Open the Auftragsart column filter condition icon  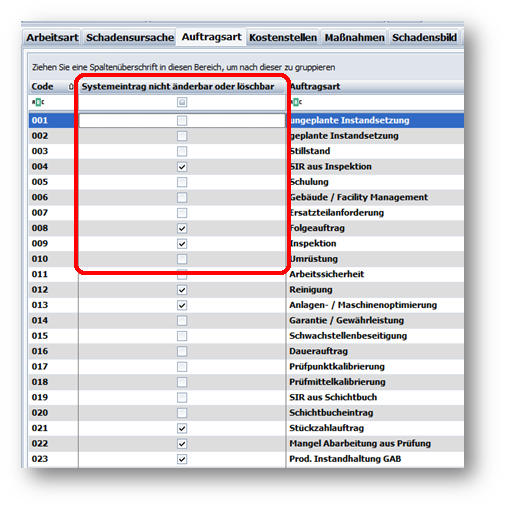[296, 102]
